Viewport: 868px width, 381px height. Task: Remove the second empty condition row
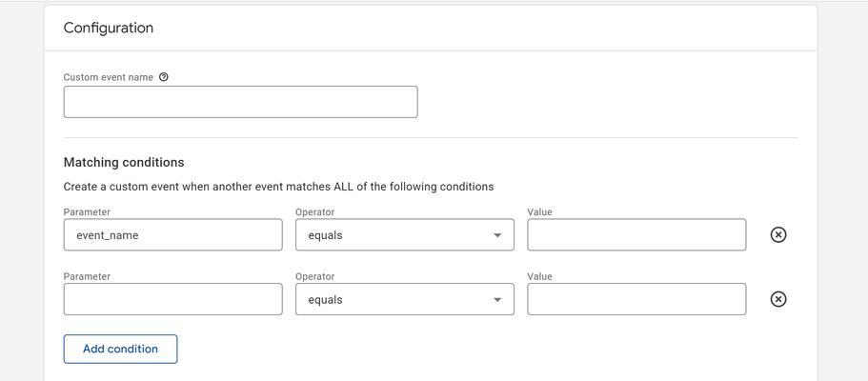[777, 299]
